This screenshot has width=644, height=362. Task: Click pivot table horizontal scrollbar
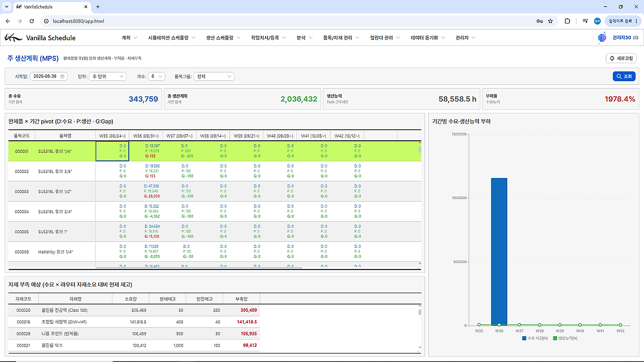coord(199,268)
